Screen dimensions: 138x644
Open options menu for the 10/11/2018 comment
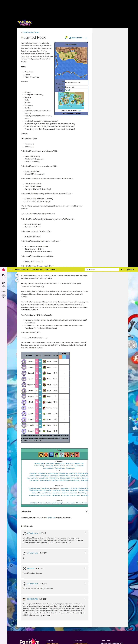(x=85, y=553)
